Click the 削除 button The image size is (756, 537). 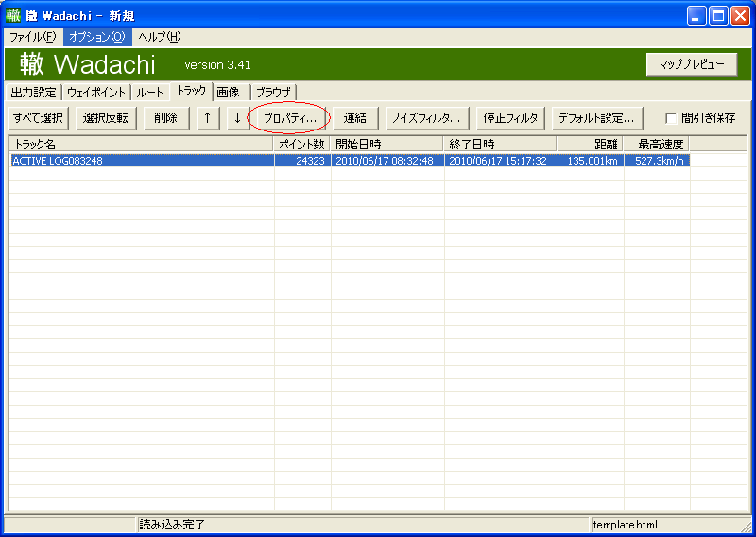(166, 118)
